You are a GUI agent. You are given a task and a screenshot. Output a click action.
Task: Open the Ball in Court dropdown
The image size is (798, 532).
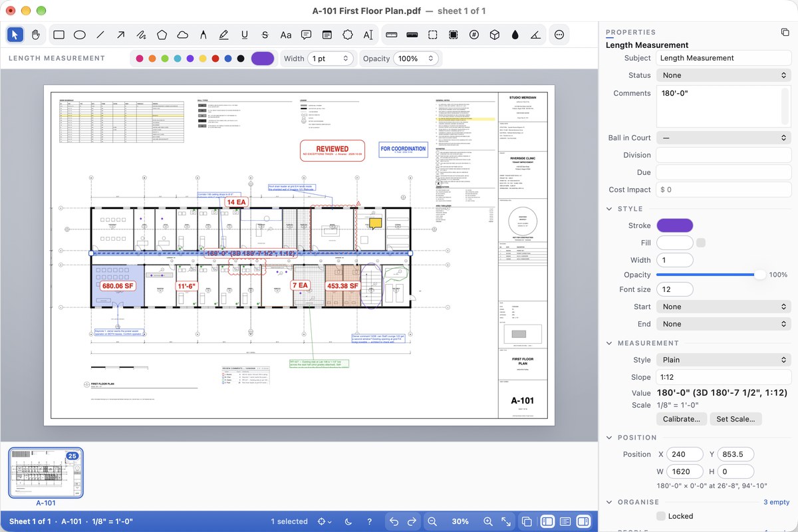pos(724,138)
